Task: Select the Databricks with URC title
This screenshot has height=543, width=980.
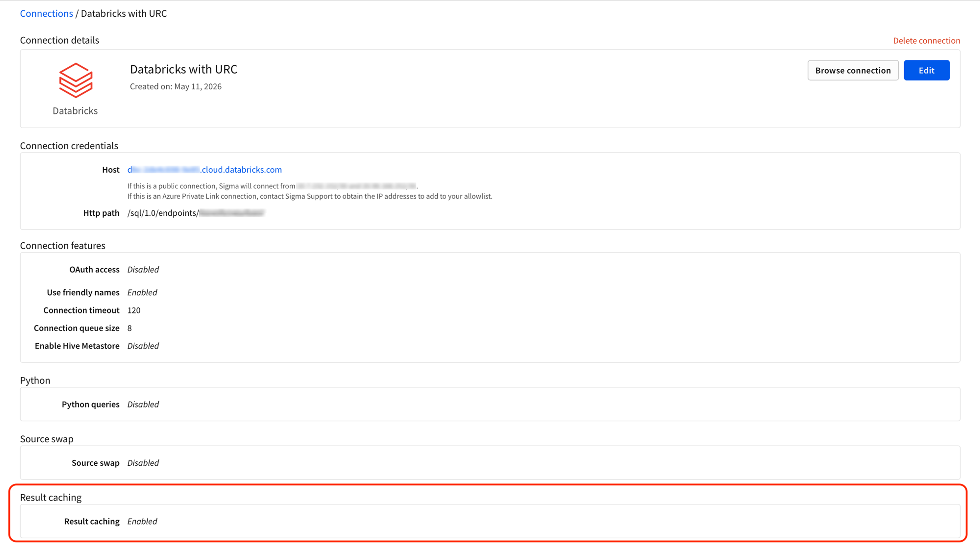Action: point(184,69)
